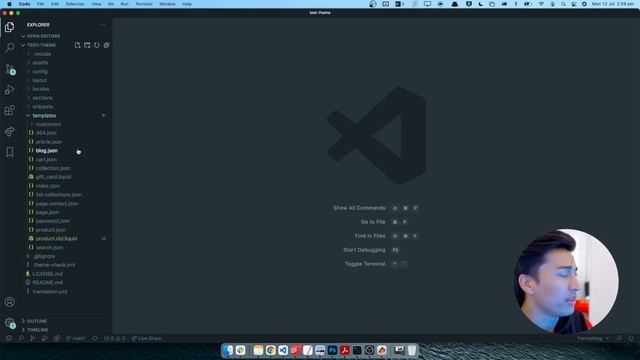Click the Collapse Folders icon in Explorer
Image resolution: width=640 pixels, height=360 pixels.
pos(106,45)
